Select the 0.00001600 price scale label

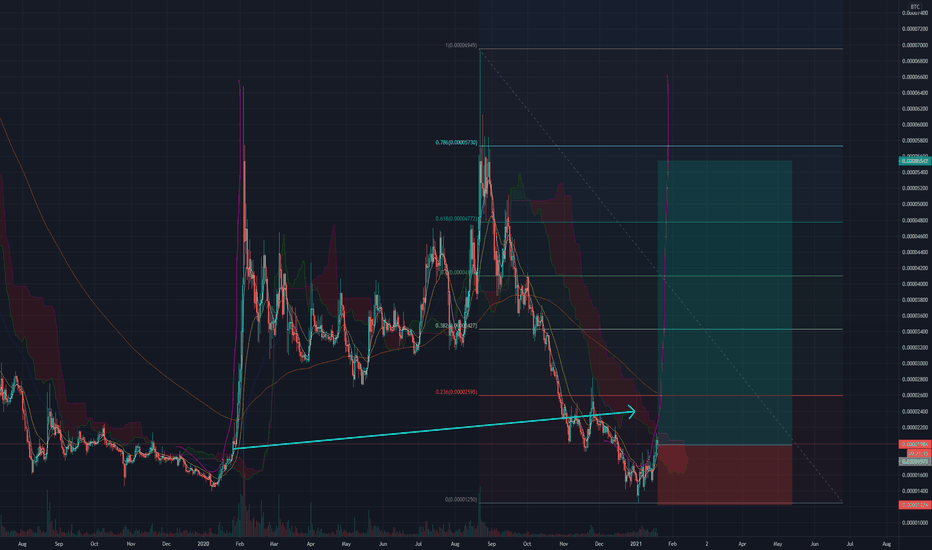[915, 475]
